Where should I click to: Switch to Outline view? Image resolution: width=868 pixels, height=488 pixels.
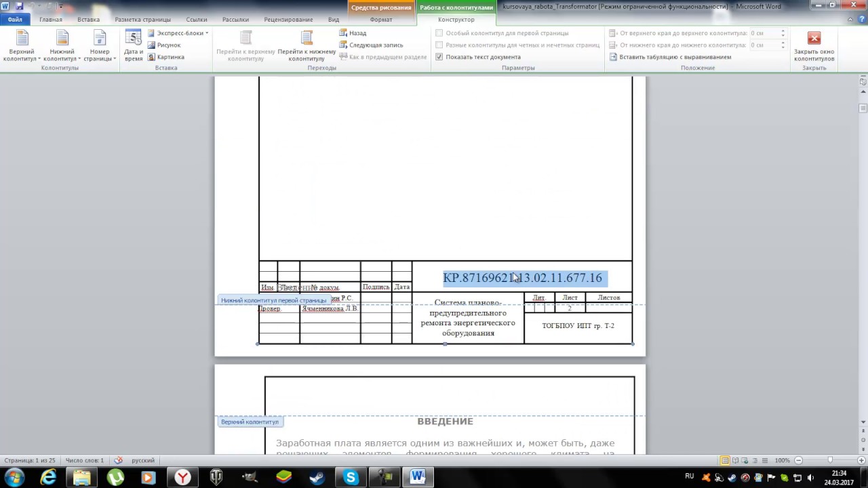[754, 461]
